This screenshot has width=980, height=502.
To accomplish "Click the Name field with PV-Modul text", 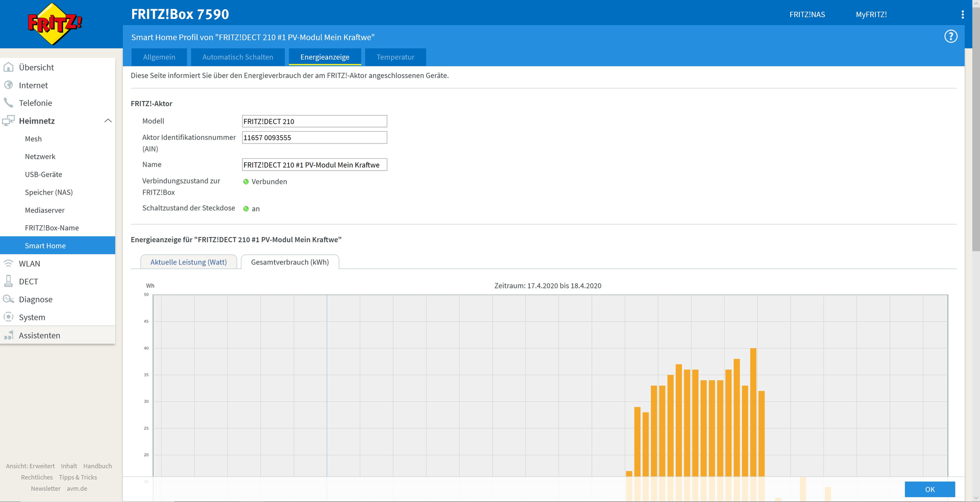I will 314,164.
